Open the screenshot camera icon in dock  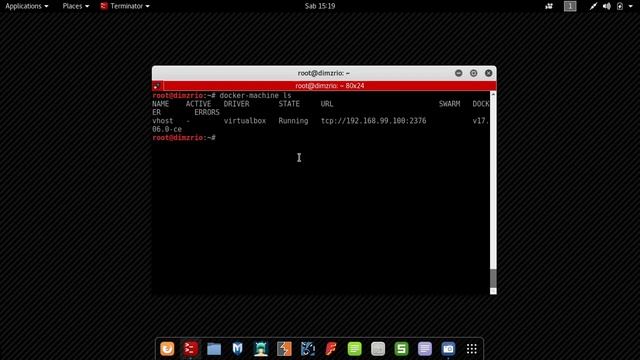coord(448,349)
